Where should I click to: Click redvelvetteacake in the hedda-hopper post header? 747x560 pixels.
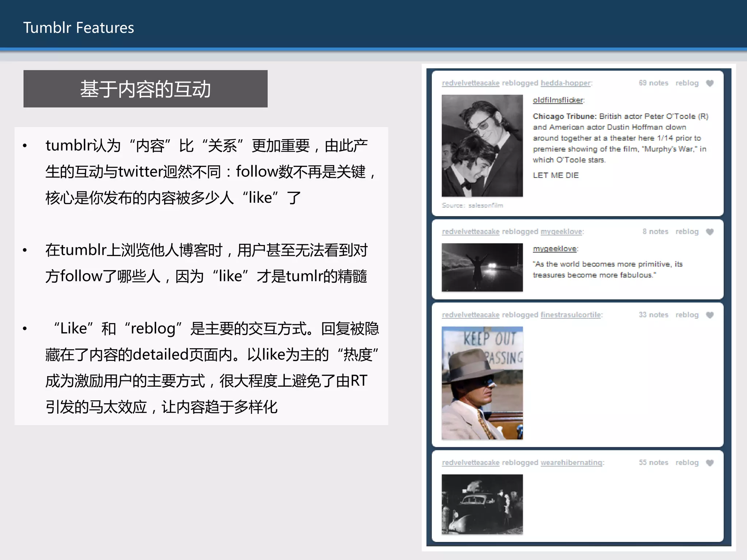click(x=471, y=83)
